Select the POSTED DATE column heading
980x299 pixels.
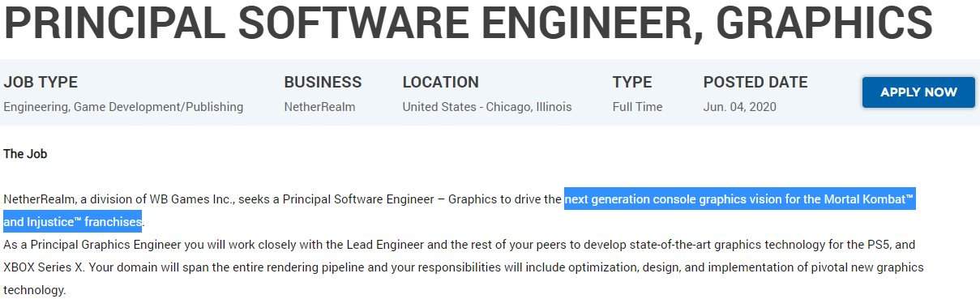[x=755, y=82]
